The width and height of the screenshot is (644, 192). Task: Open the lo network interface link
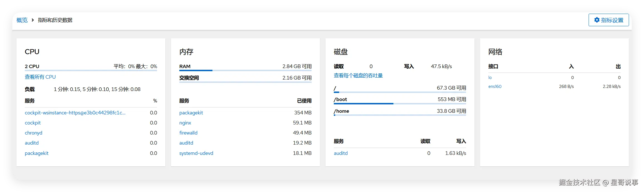[x=490, y=78]
